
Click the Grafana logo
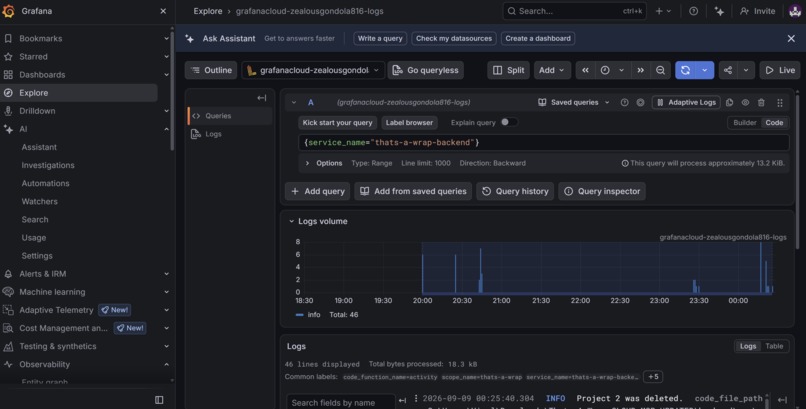tap(9, 11)
